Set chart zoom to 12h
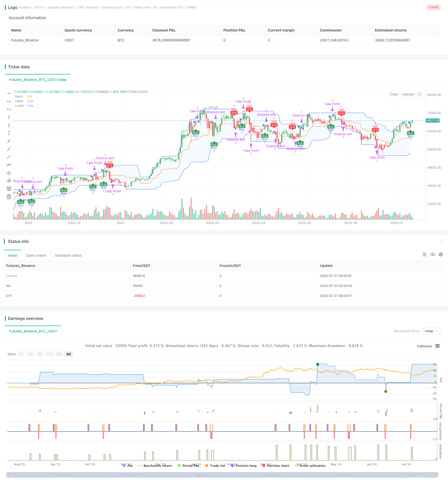 [x=50, y=354]
